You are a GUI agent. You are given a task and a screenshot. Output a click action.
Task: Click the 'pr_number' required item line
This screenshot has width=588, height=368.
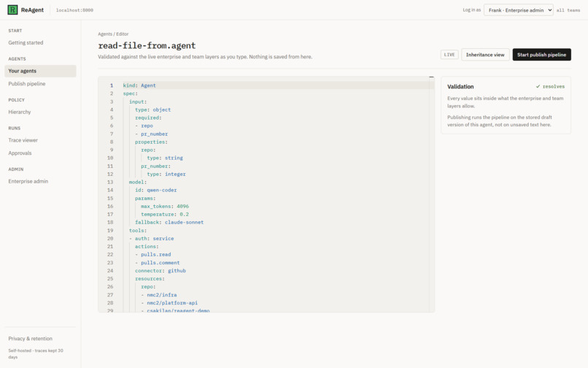point(152,134)
